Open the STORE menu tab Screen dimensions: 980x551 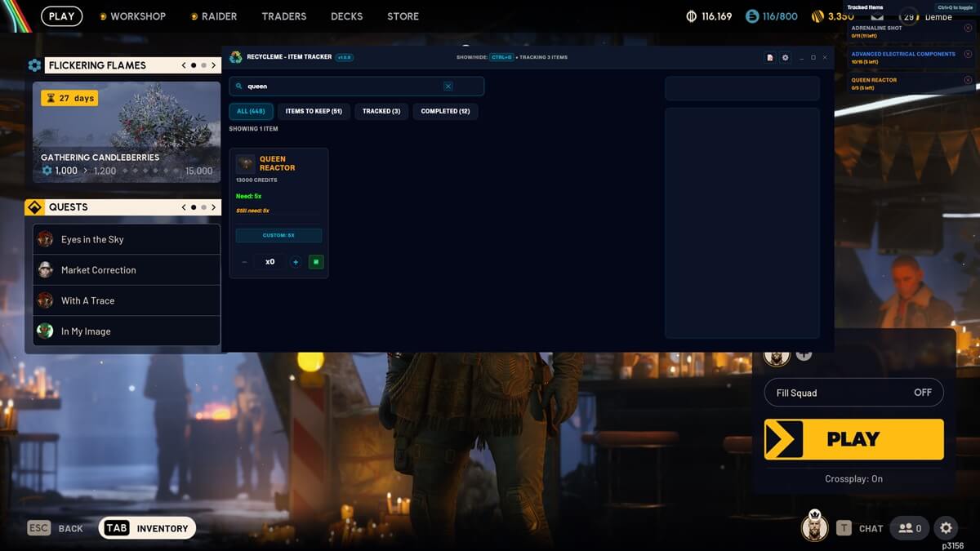point(403,16)
